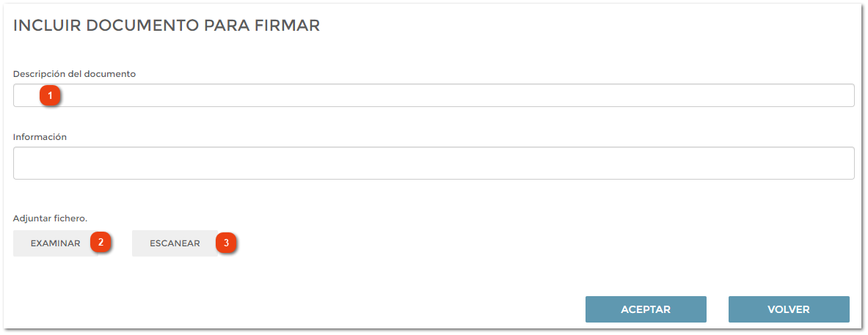This screenshot has width=868, height=335.
Task: Click the red number 3 callout badge
Action: click(226, 243)
